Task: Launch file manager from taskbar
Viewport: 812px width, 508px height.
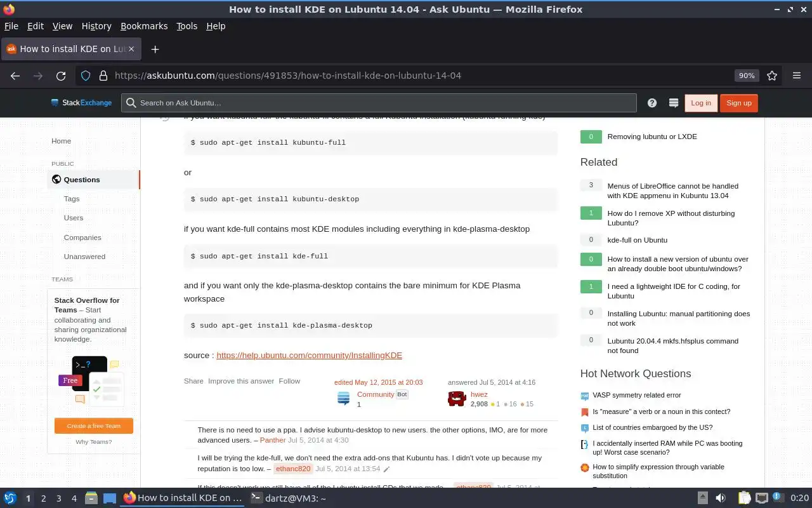Action: click(91, 498)
